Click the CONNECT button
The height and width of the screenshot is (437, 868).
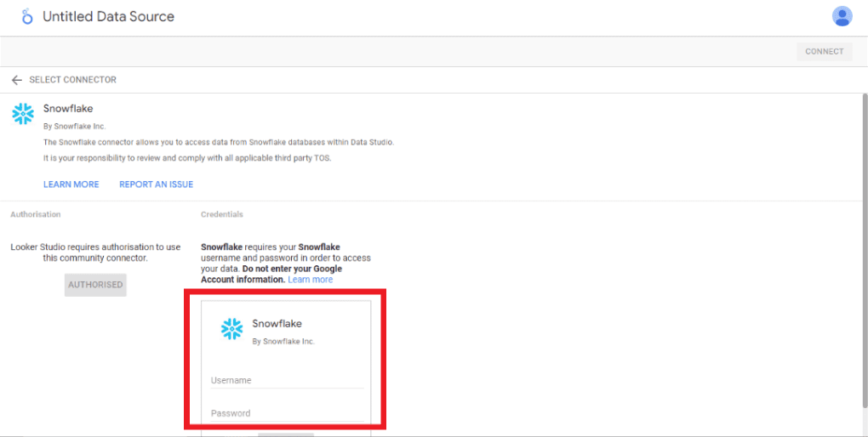[x=825, y=52]
